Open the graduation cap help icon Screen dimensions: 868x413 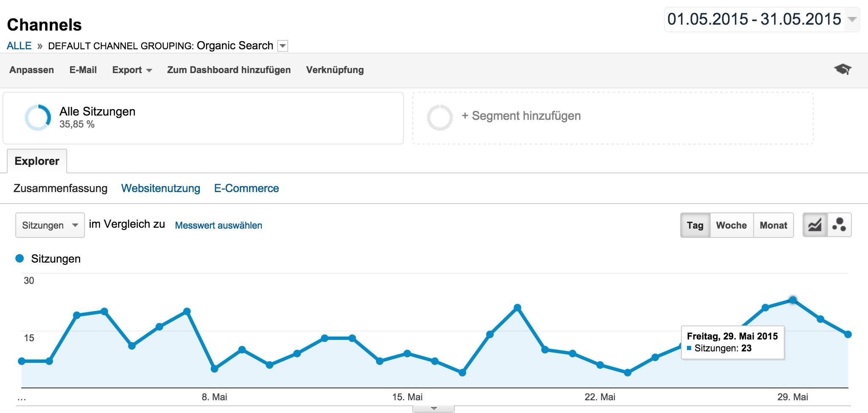pos(842,69)
